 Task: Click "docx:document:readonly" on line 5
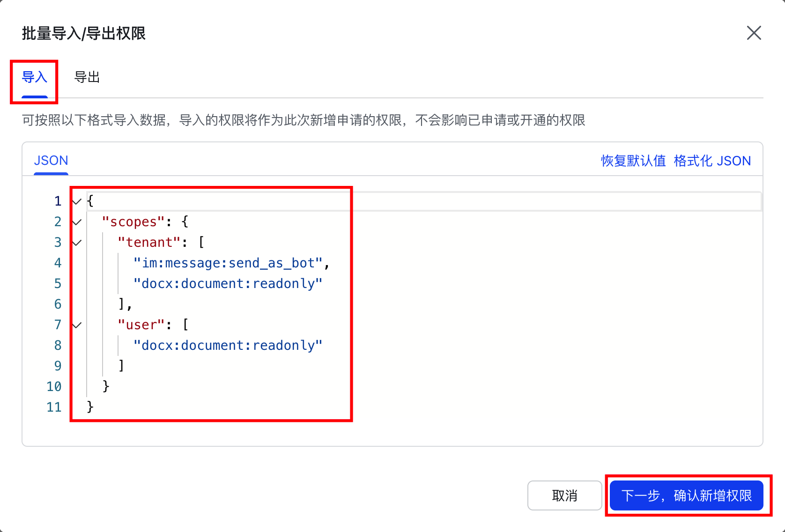tap(228, 283)
